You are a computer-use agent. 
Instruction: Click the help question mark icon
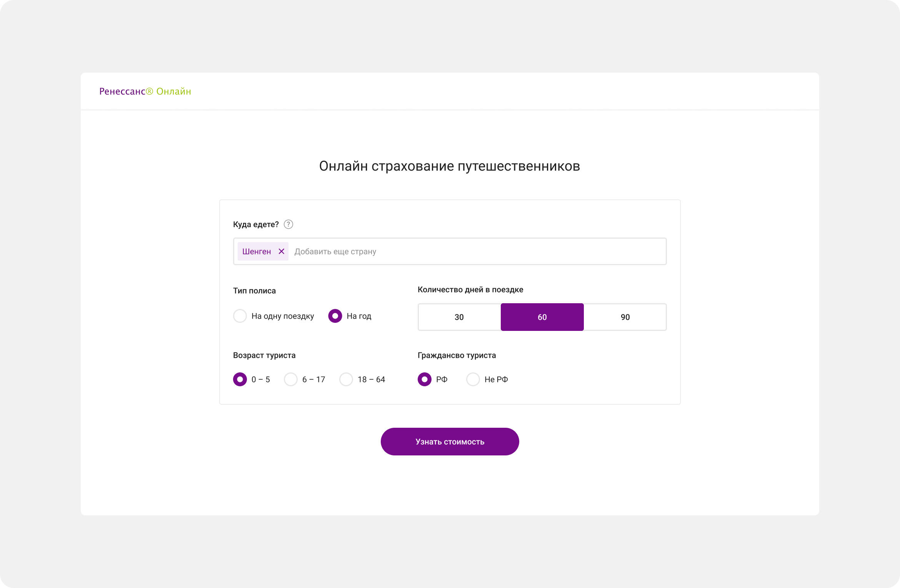288,224
